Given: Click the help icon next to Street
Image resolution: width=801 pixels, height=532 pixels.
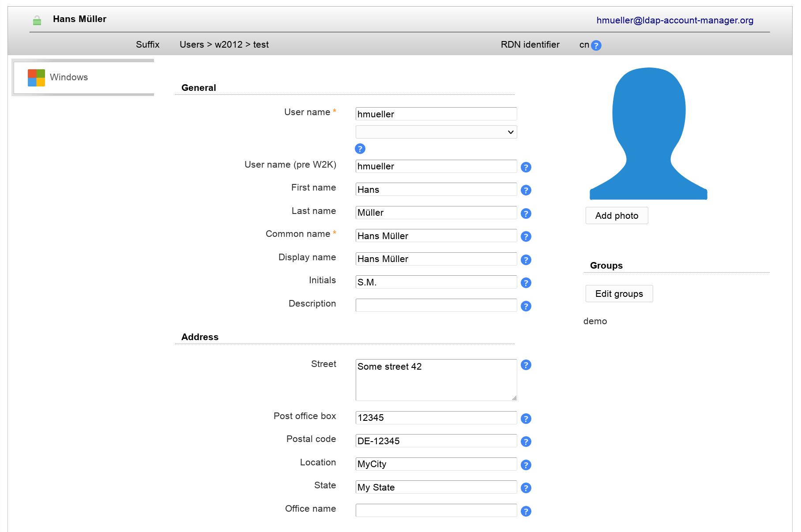Looking at the screenshot, I should tap(526, 365).
